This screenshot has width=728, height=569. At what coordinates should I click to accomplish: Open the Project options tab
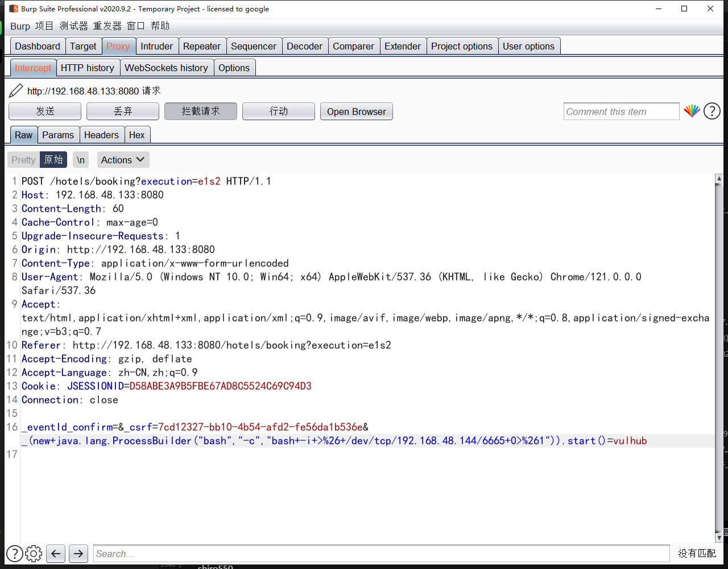(x=462, y=46)
